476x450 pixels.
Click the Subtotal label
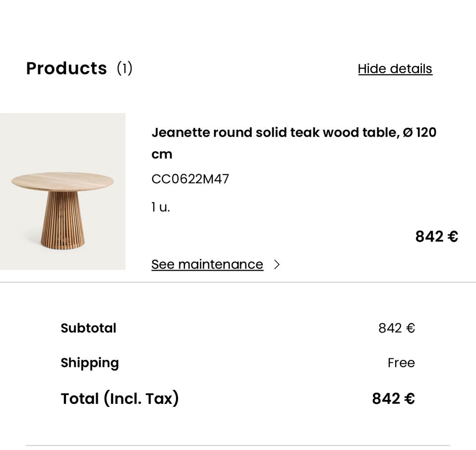click(88, 328)
